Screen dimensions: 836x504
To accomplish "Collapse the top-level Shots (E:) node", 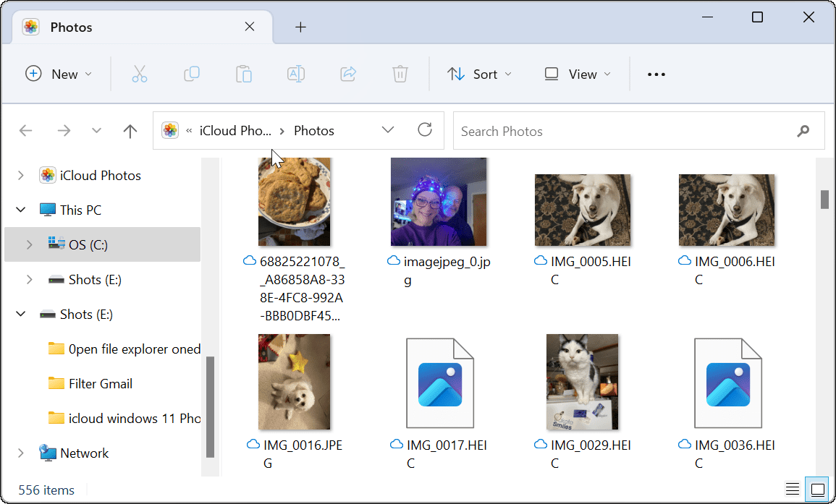I will pos(21,315).
